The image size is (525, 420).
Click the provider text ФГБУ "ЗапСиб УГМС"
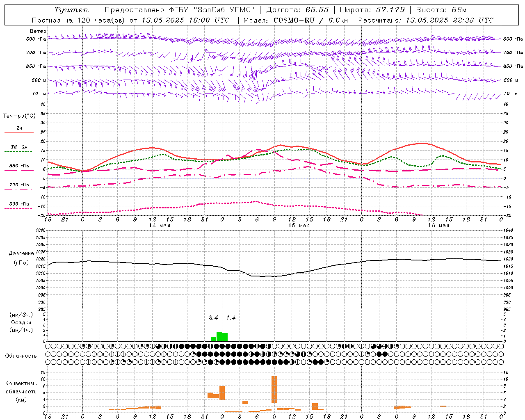[212, 10]
